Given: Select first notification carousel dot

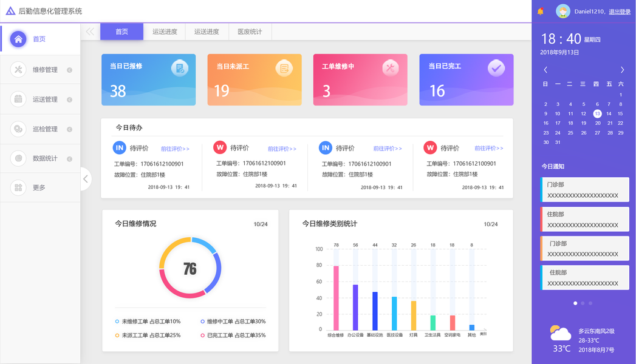Looking at the screenshot, I should 575,303.
